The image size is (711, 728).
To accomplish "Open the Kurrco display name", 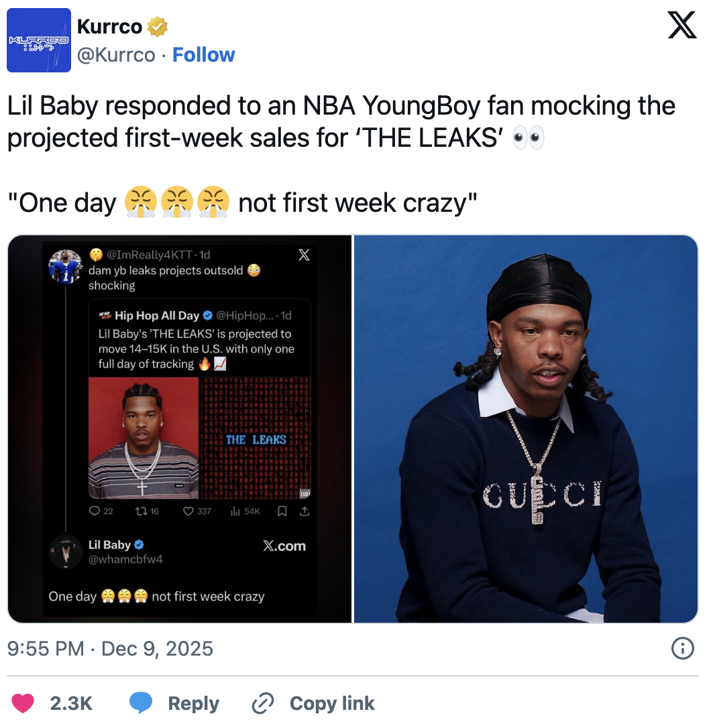I will [110, 27].
